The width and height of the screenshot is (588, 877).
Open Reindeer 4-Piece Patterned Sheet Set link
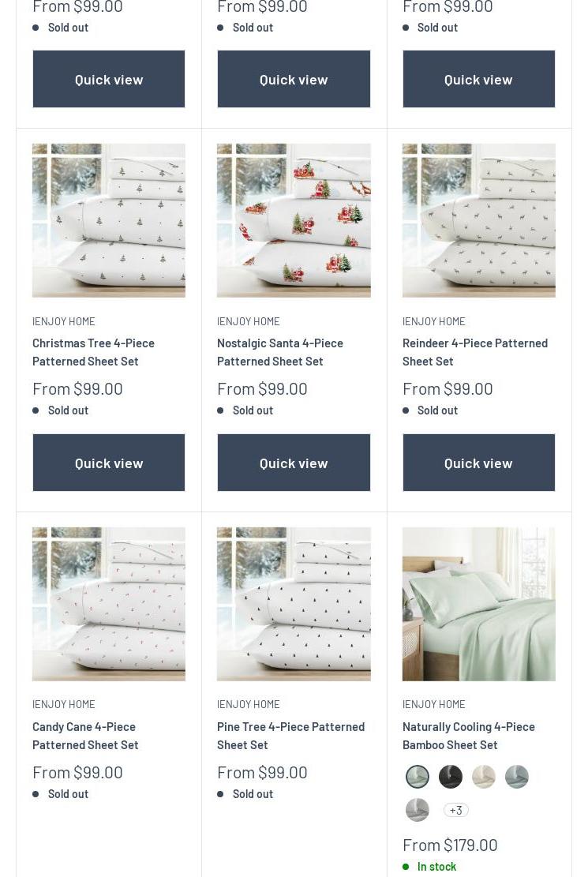coord(475,352)
